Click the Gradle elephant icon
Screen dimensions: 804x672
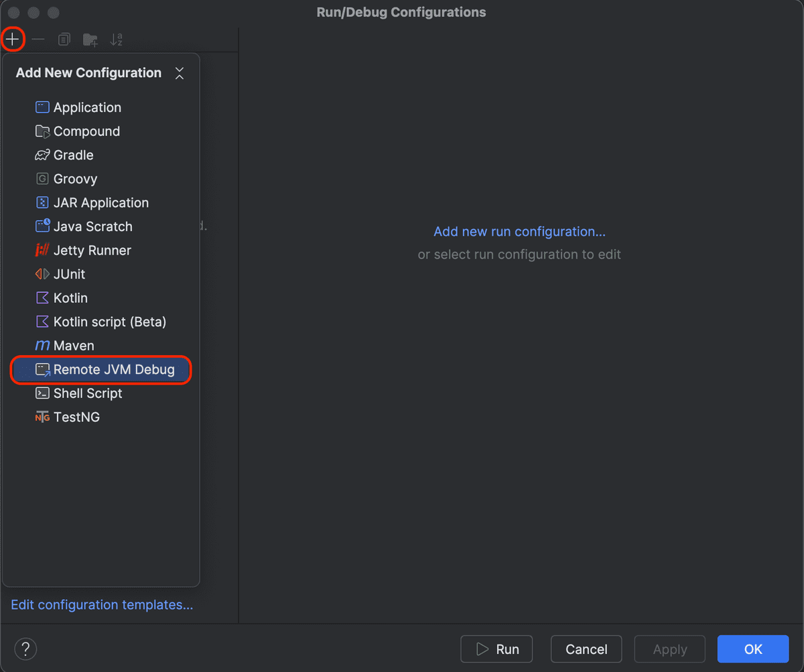coord(42,155)
